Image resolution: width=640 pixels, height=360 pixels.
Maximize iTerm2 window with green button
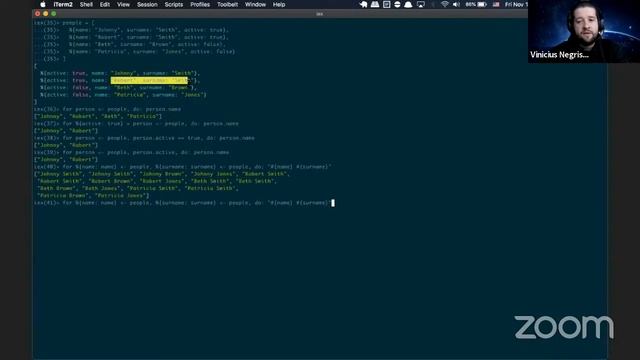53,14
